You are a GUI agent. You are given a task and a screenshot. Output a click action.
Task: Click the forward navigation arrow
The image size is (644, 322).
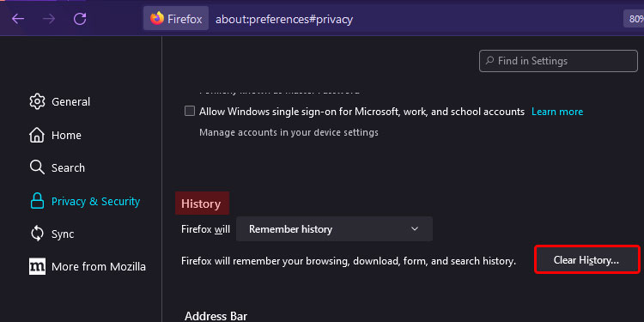pyautogui.click(x=49, y=19)
